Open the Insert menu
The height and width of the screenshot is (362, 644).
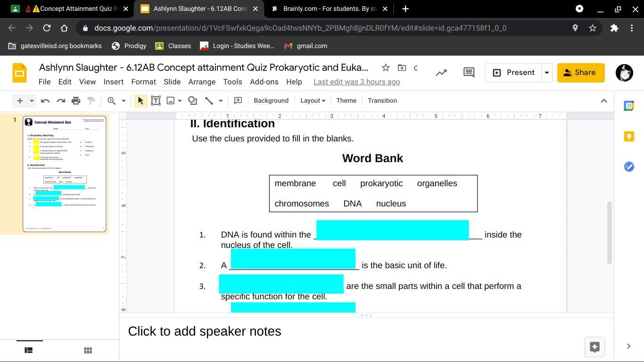pyautogui.click(x=113, y=82)
